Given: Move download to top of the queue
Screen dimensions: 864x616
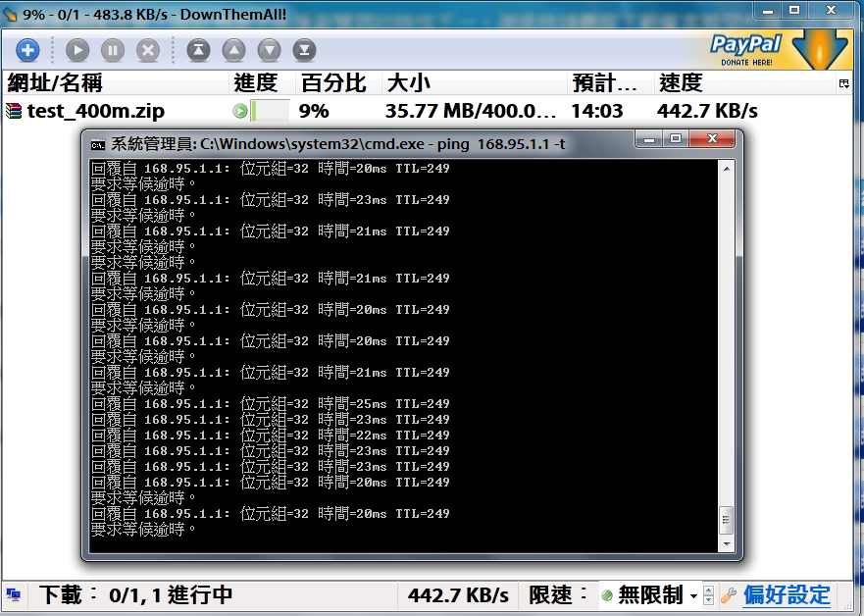Looking at the screenshot, I should pyautogui.click(x=198, y=51).
